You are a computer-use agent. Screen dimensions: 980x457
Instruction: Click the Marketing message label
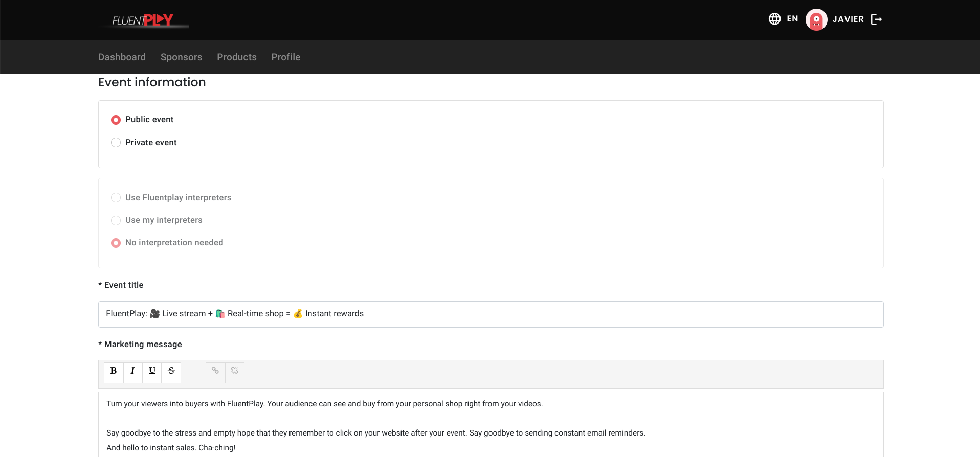pos(140,345)
